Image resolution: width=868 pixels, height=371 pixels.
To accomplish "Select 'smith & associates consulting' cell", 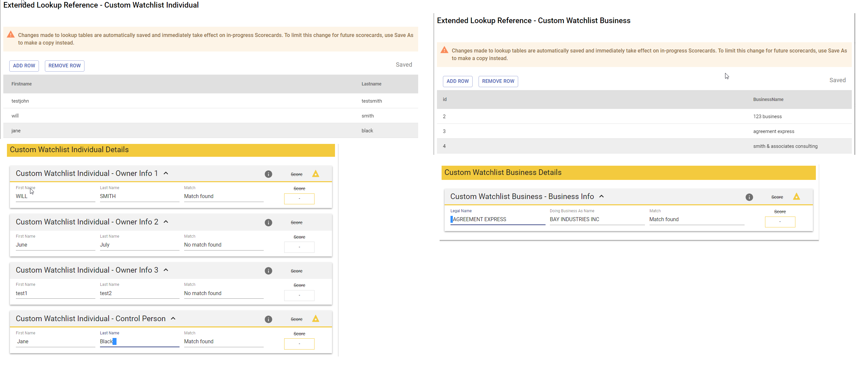I will point(785,146).
